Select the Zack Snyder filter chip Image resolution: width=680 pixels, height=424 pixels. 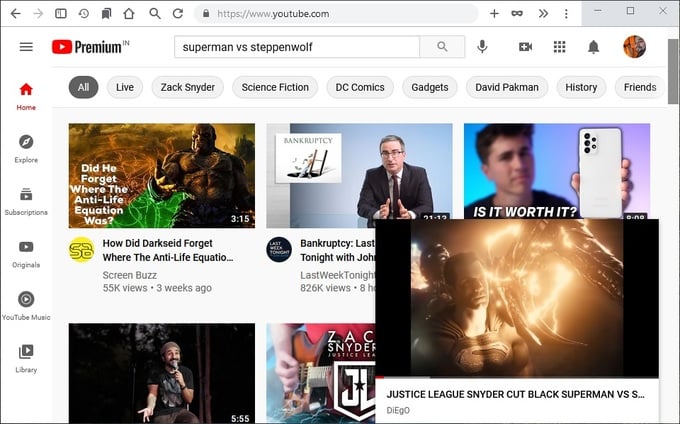pyautogui.click(x=187, y=87)
